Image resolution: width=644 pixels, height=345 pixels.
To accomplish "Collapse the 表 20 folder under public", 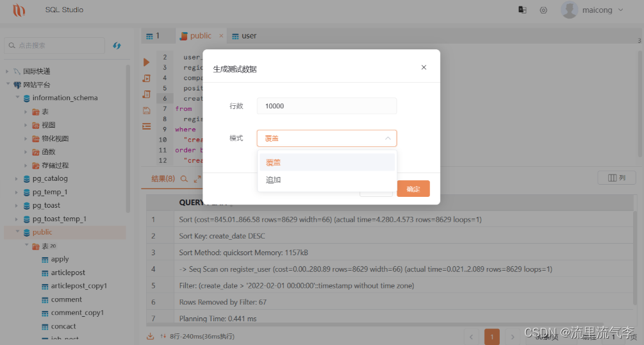I will [26, 246].
